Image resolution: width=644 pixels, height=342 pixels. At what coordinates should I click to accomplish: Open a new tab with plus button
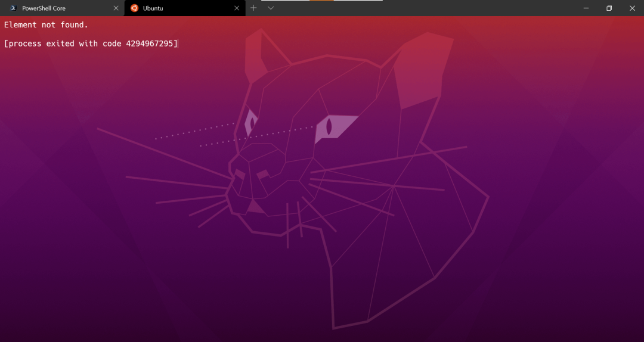(x=253, y=8)
